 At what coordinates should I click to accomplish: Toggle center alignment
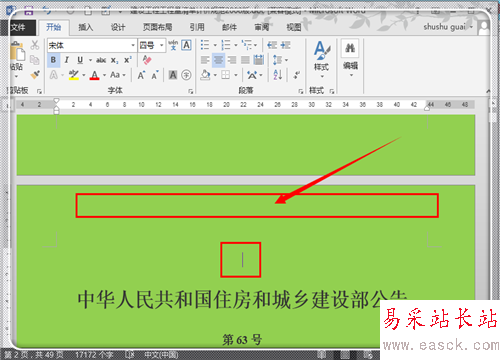click(218, 60)
